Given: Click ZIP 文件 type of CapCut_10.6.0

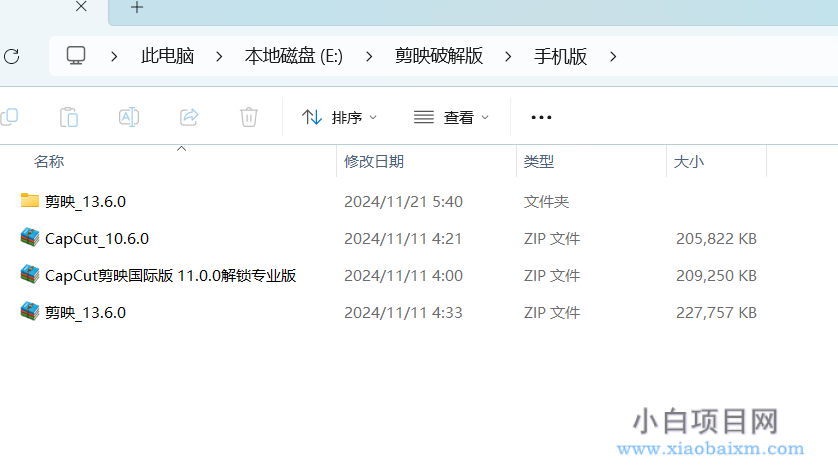Looking at the screenshot, I should point(552,238).
